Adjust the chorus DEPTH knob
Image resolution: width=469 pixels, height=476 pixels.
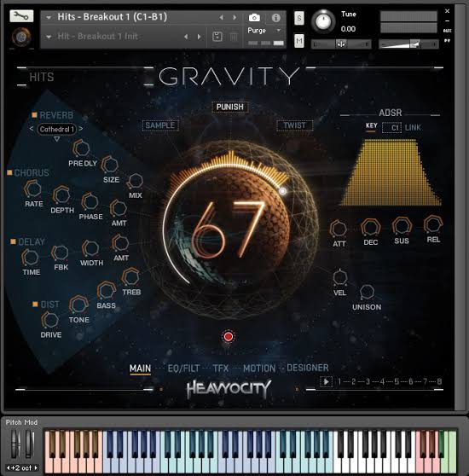[x=61, y=194]
